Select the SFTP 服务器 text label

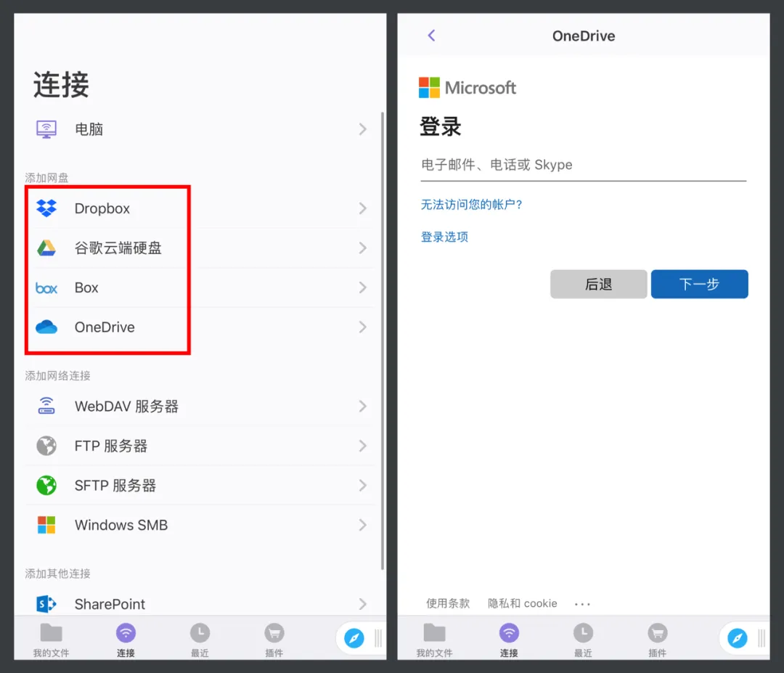click(115, 486)
